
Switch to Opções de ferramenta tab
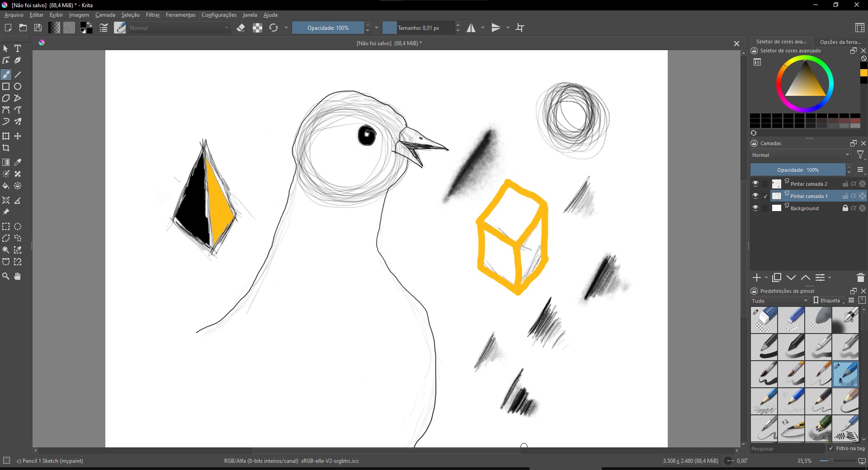pos(840,42)
